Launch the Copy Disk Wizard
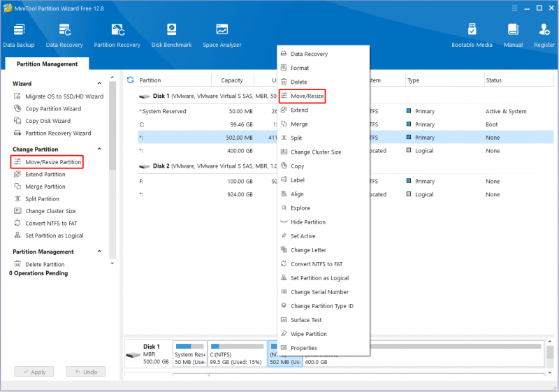 pyautogui.click(x=43, y=121)
